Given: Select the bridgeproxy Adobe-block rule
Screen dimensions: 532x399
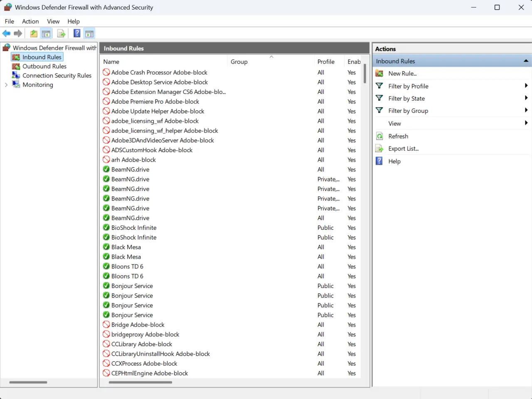Looking at the screenshot, I should pyautogui.click(x=145, y=335).
